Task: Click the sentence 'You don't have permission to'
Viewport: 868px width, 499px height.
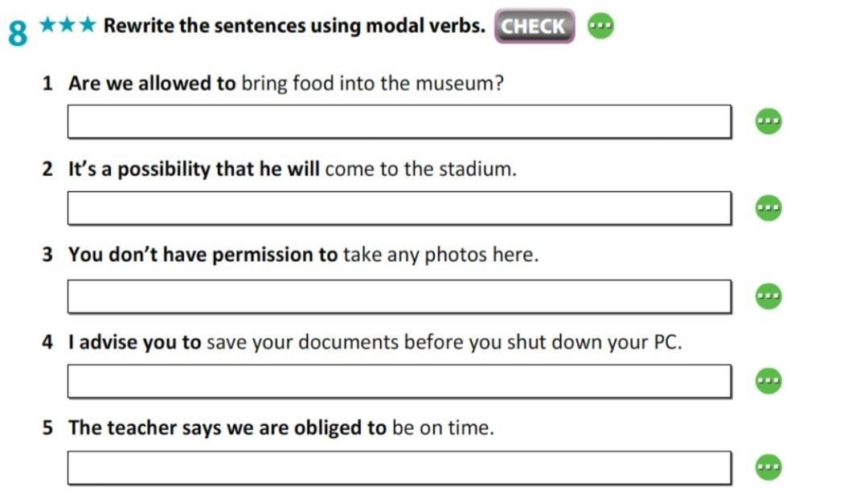Action: pyautogui.click(x=303, y=255)
